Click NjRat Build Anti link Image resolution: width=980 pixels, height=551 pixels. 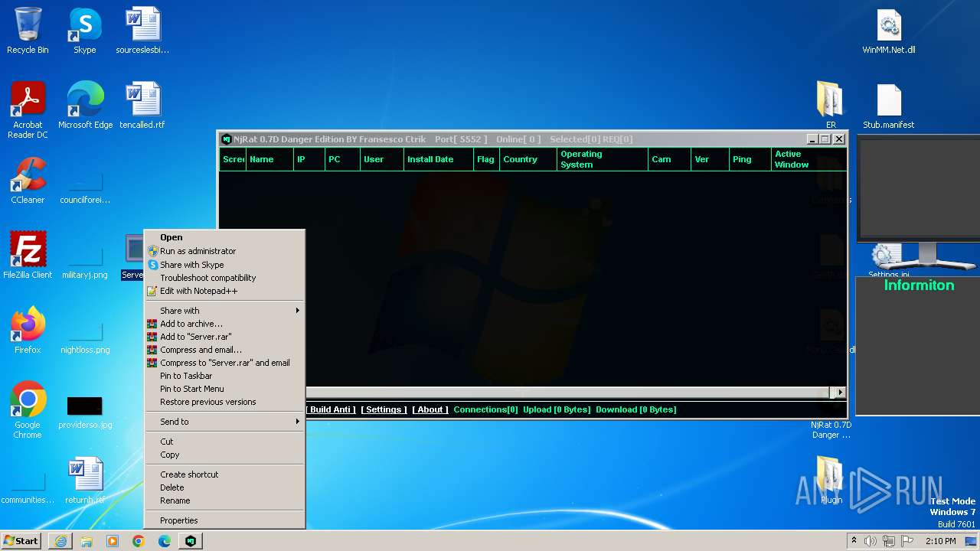click(x=331, y=409)
